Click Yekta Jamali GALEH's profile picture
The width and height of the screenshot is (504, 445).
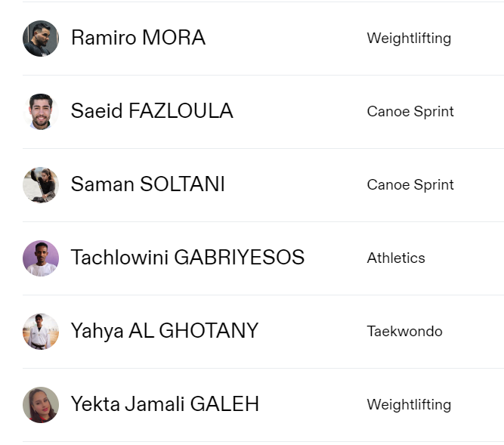[x=41, y=405]
